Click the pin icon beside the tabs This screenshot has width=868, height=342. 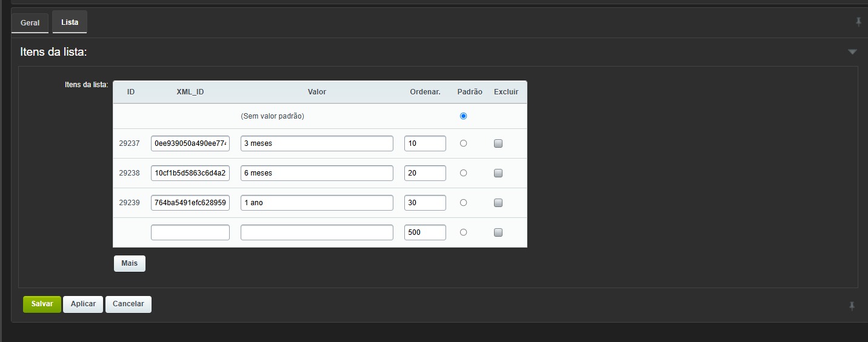(858, 22)
